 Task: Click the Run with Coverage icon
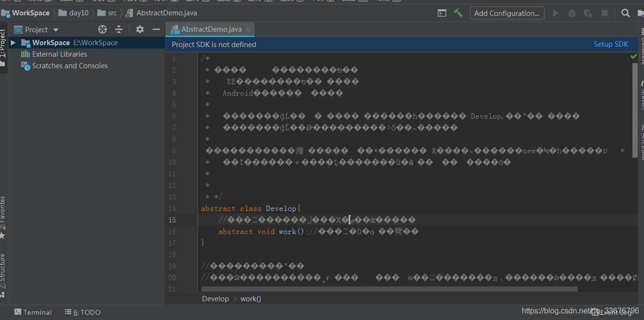point(588,13)
